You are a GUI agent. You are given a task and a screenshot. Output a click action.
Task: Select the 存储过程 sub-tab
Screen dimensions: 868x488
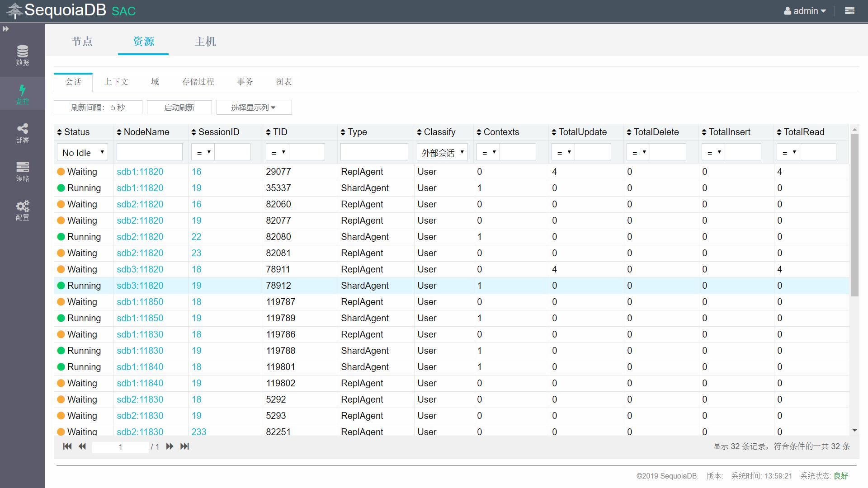pos(198,82)
